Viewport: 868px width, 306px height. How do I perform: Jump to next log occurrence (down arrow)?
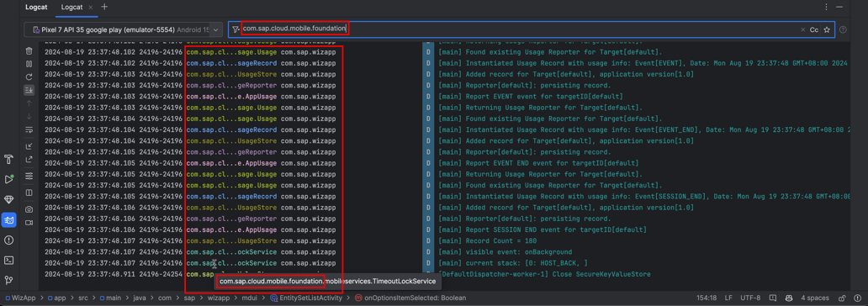(x=29, y=116)
